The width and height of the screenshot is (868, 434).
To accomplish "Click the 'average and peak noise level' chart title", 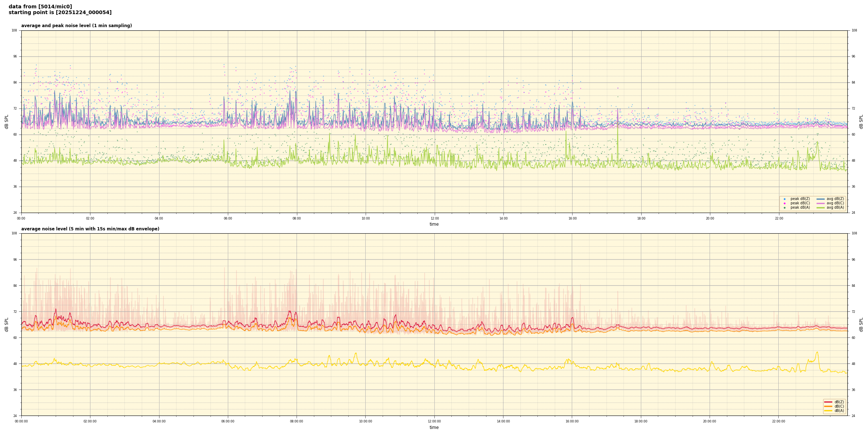I will tap(76, 26).
